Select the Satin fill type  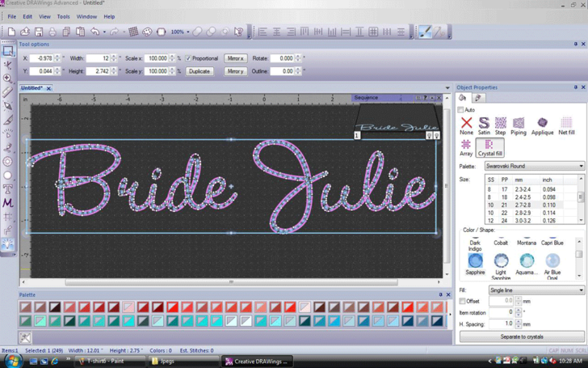484,125
